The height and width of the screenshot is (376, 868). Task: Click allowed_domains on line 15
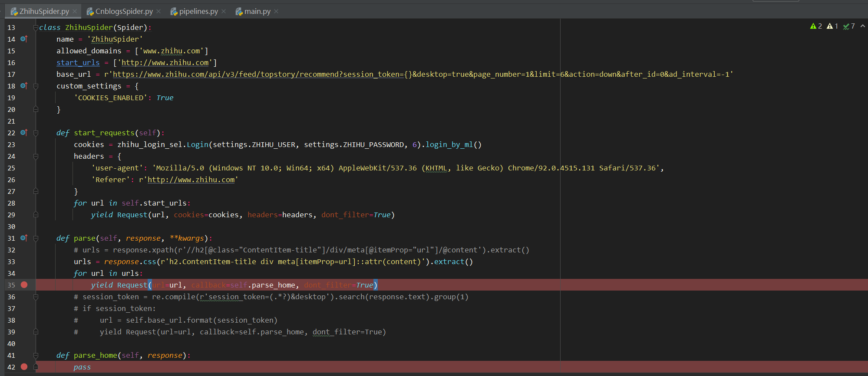(89, 51)
